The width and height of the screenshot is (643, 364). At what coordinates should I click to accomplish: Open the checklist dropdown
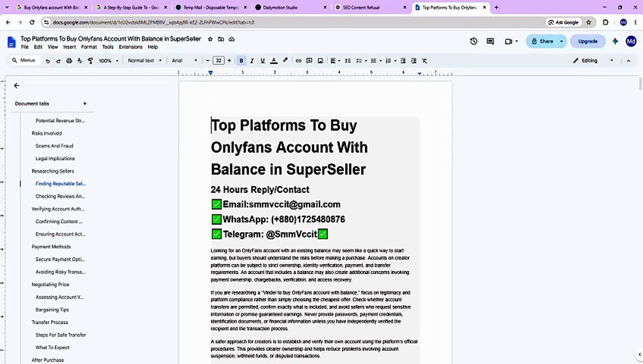[361, 61]
